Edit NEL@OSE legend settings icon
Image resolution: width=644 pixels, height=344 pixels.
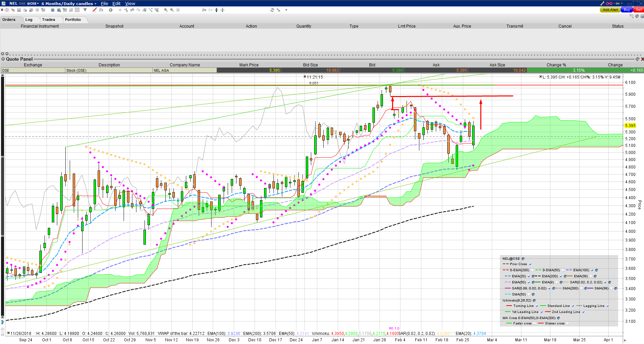pyautogui.click(x=523, y=259)
